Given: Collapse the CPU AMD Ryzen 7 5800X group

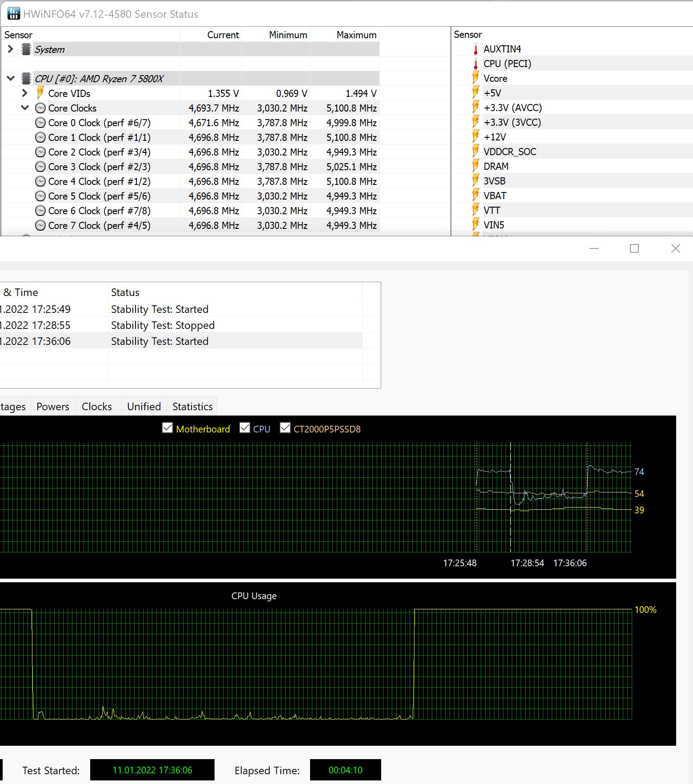Looking at the screenshot, I should pos(11,79).
